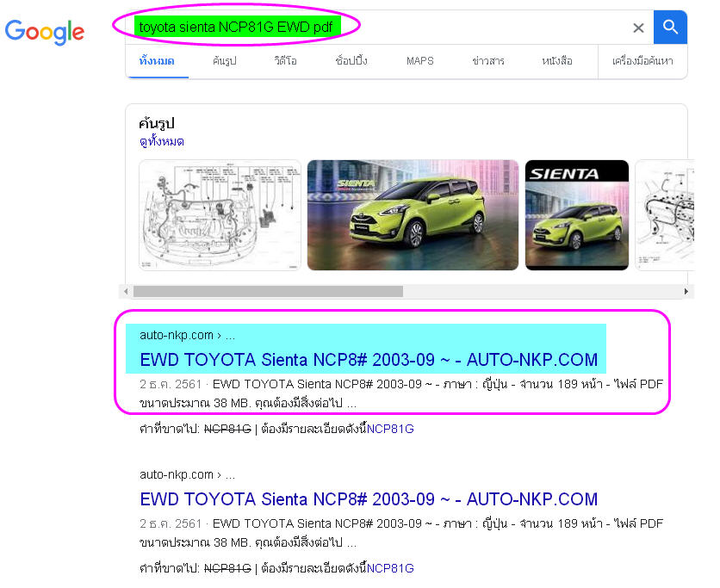Screen dimensions: 720x588
Task: Click the horizontal image scrollbar thumb
Action: (268, 292)
